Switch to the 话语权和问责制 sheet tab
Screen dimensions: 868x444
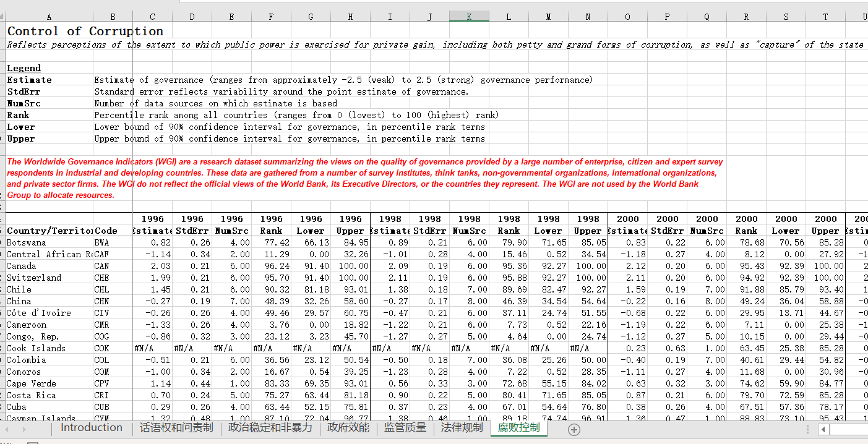pos(176,427)
